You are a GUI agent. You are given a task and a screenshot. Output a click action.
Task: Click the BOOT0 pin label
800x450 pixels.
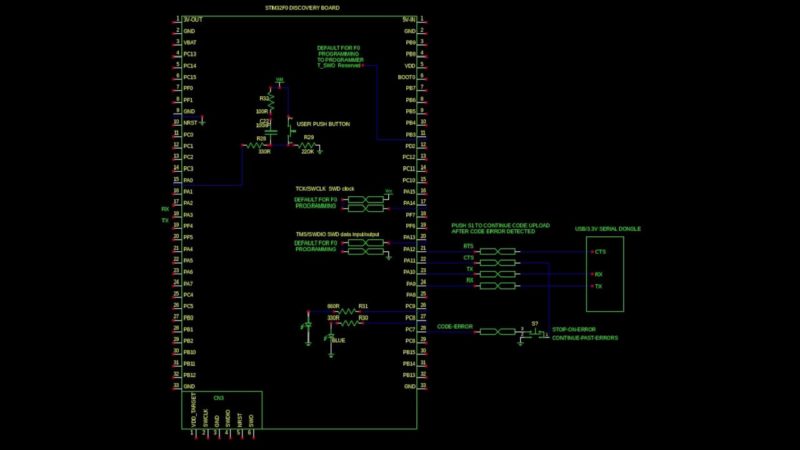coord(407,77)
